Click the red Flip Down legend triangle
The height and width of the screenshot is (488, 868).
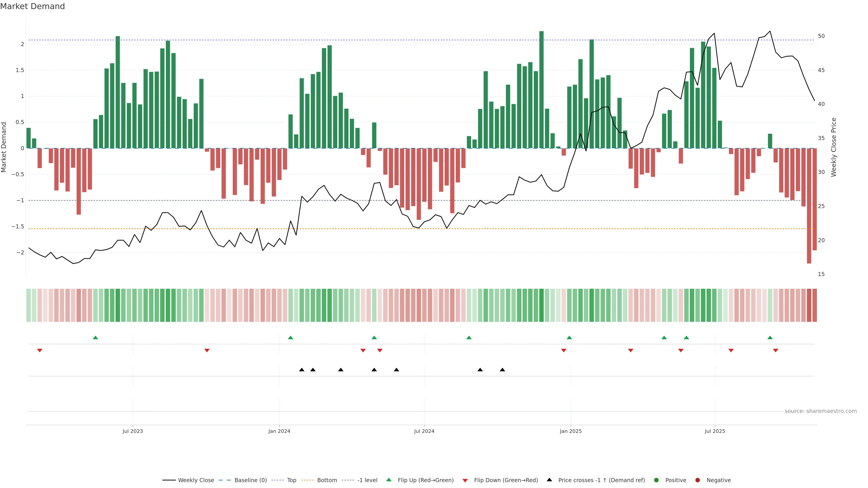[x=465, y=481]
